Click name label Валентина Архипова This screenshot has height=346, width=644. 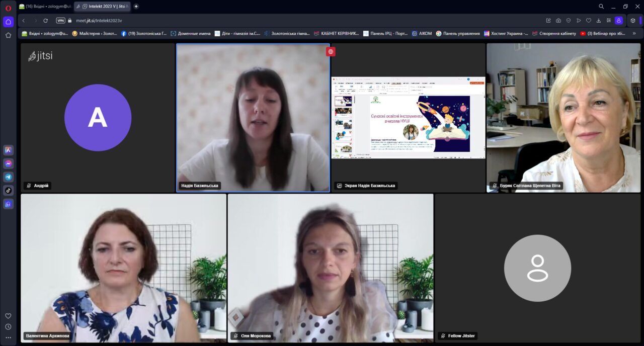click(47, 335)
